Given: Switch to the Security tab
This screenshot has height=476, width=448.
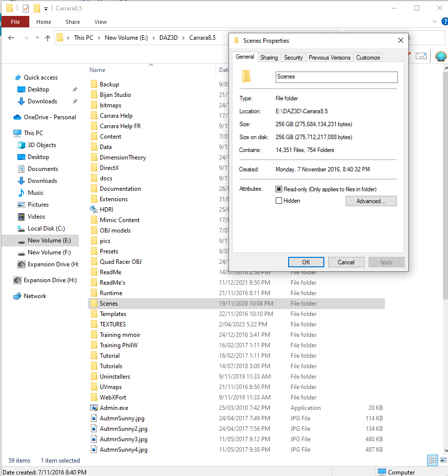Looking at the screenshot, I should point(293,58).
